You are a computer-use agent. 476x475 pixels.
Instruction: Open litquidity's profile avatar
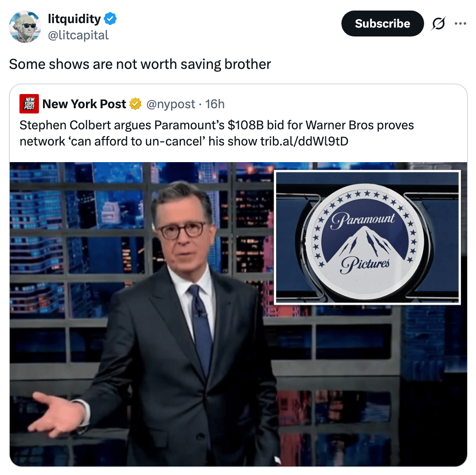tap(25, 27)
